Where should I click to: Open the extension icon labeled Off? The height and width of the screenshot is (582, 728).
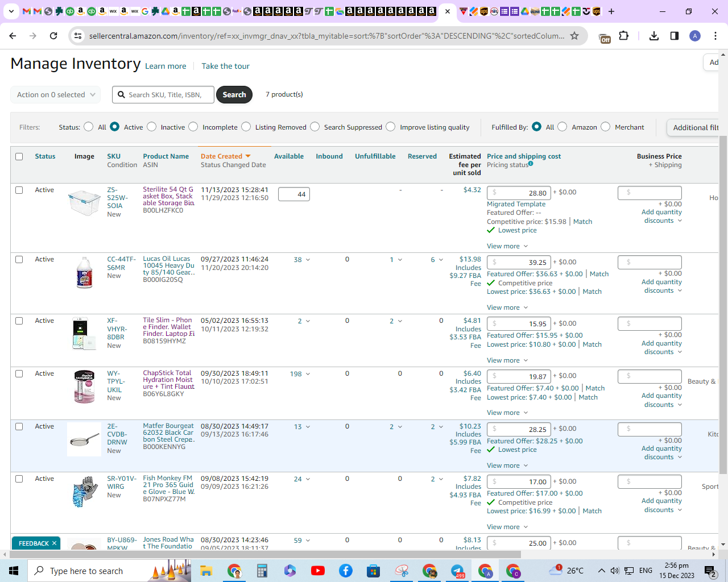tap(605, 38)
